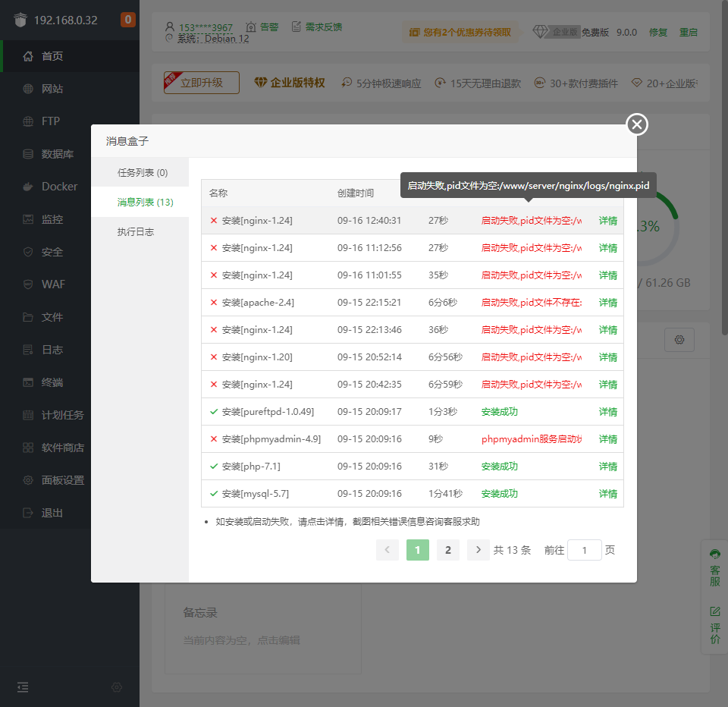Click the 日志 log icon

28,350
